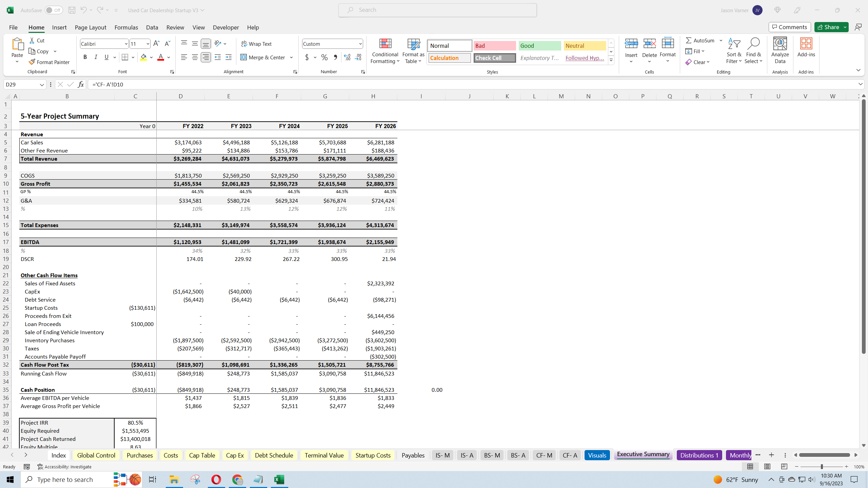Toggle underline on the selection
868x488 pixels.
tap(106, 57)
